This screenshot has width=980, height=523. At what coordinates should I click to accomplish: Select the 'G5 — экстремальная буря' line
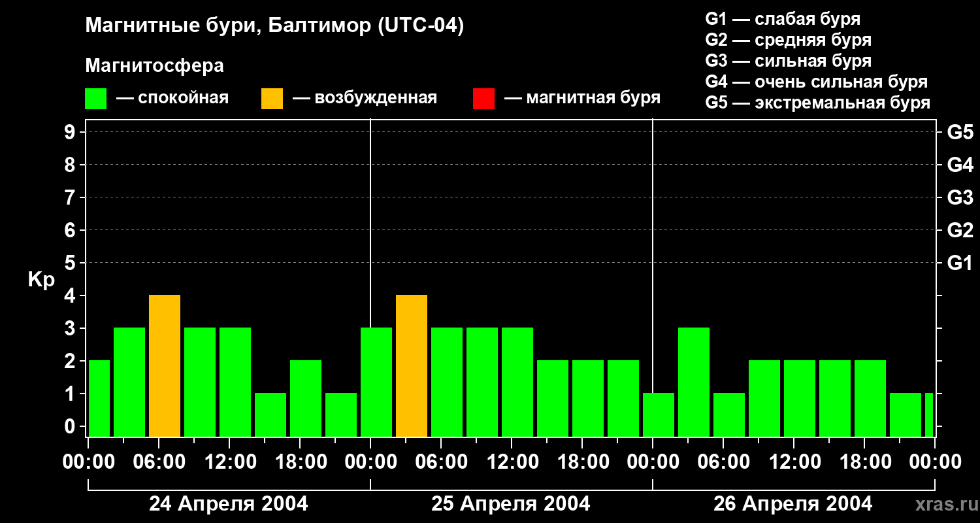[x=817, y=103]
